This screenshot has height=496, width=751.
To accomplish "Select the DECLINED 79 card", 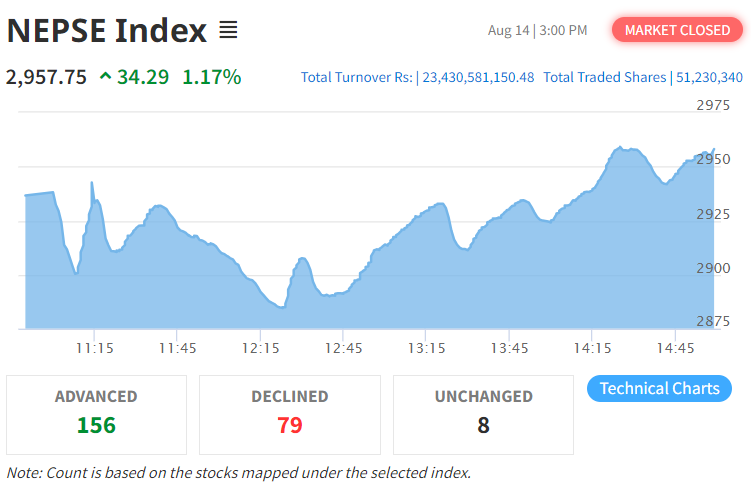I will 290,414.
